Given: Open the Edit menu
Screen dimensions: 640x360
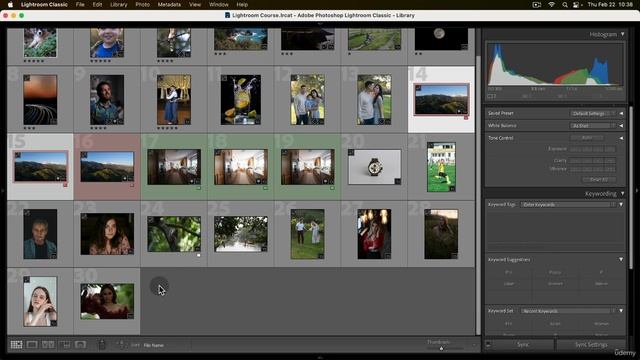Looking at the screenshot, I should (x=97, y=4).
